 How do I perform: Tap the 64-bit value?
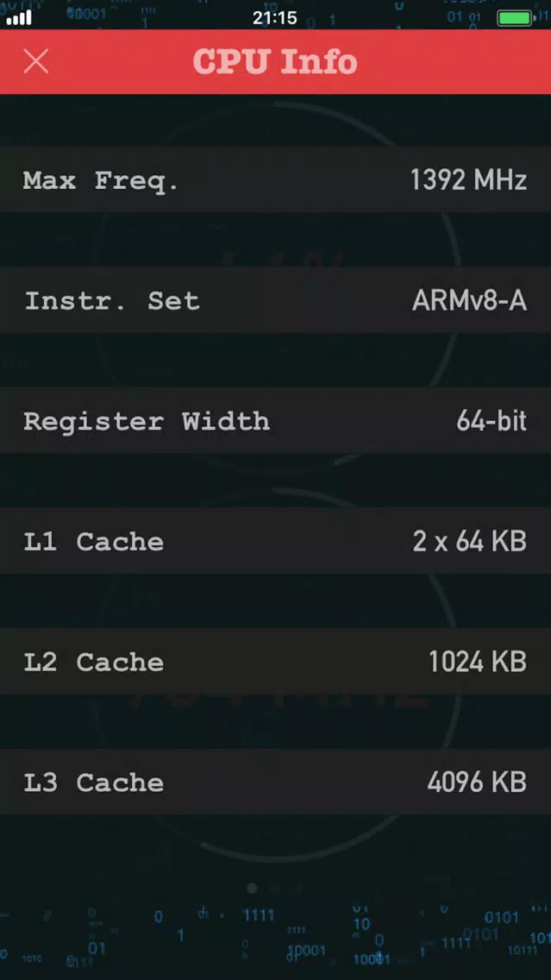click(492, 421)
